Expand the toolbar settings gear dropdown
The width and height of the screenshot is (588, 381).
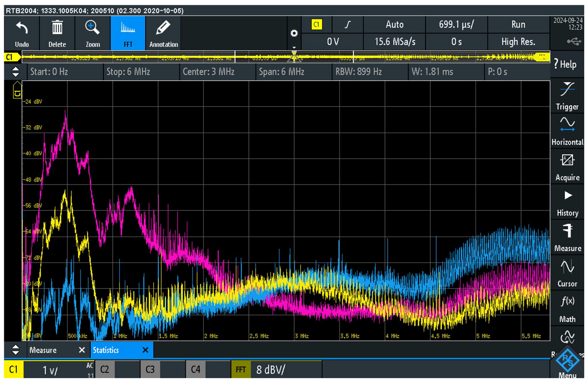pos(294,33)
